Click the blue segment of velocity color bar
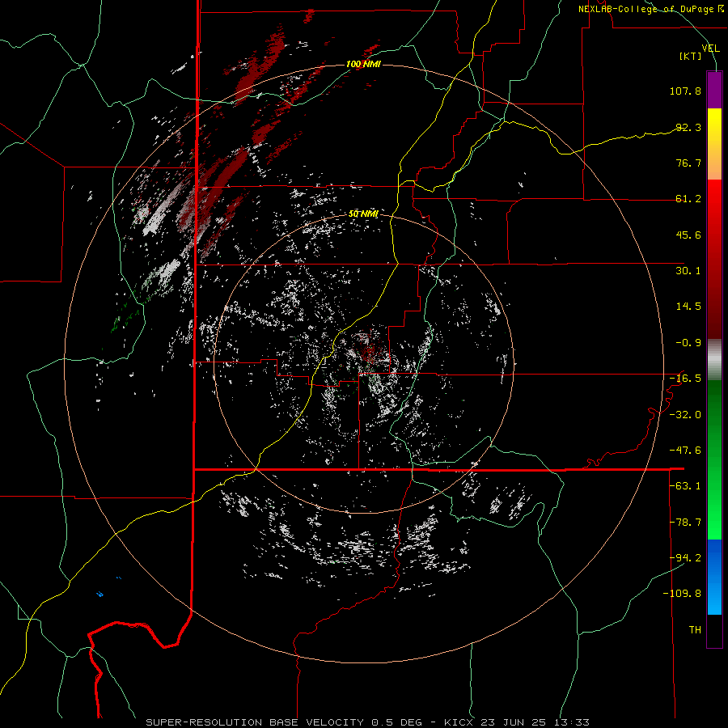Screen dimensions: 728x728 click(x=714, y=577)
